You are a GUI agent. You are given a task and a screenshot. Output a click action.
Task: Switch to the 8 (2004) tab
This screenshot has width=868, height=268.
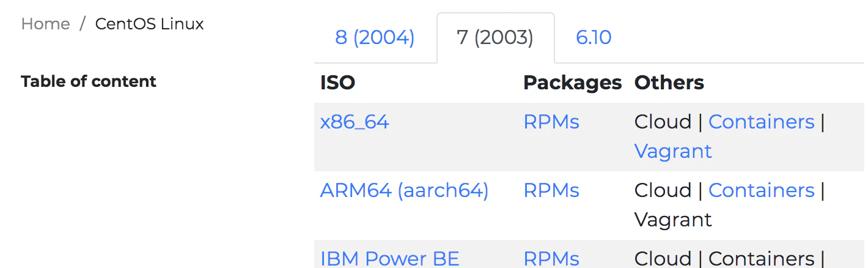[x=375, y=38]
